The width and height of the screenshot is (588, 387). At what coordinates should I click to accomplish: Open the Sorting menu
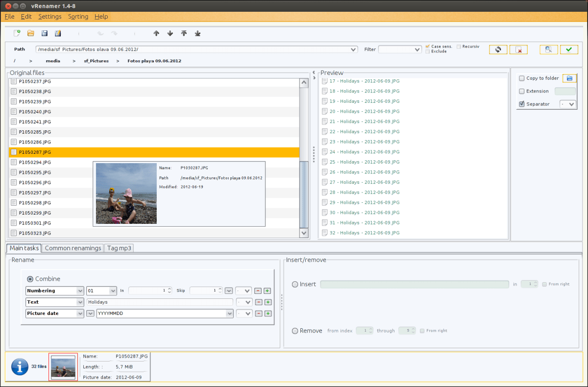(x=78, y=17)
